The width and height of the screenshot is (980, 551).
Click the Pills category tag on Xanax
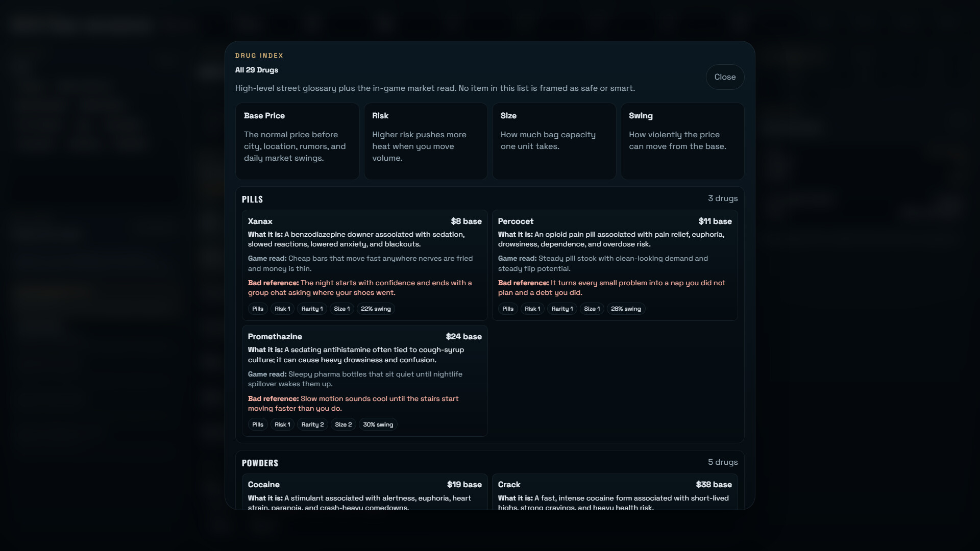click(258, 309)
